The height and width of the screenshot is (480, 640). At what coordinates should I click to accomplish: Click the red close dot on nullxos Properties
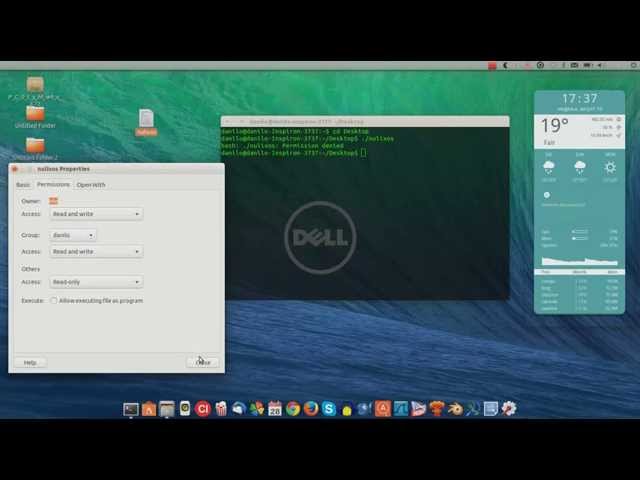tap(15, 169)
